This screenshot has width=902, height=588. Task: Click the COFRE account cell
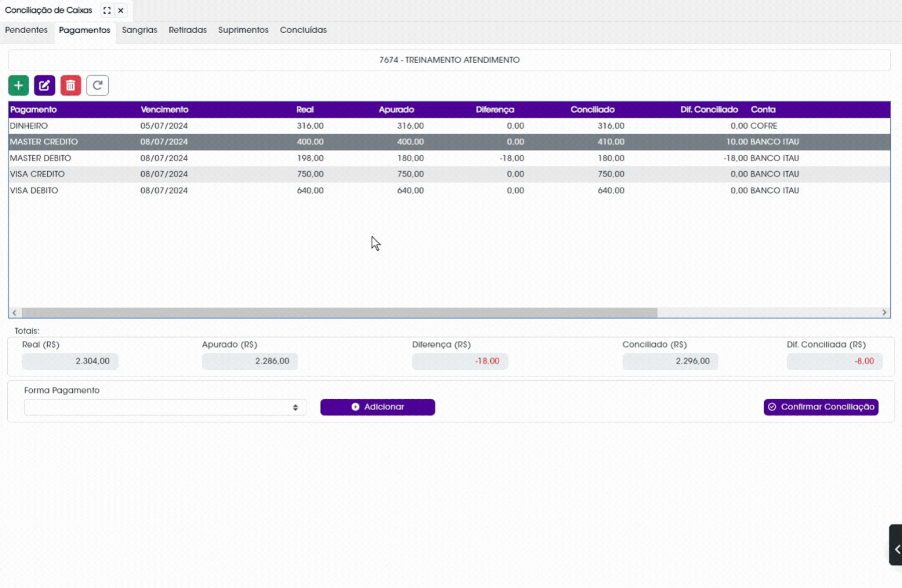(x=764, y=126)
